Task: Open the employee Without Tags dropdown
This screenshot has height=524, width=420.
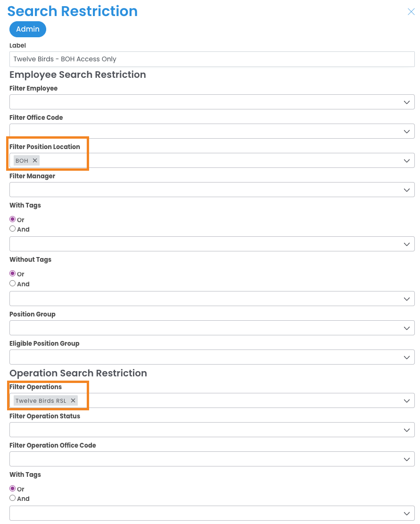Action: click(x=406, y=299)
